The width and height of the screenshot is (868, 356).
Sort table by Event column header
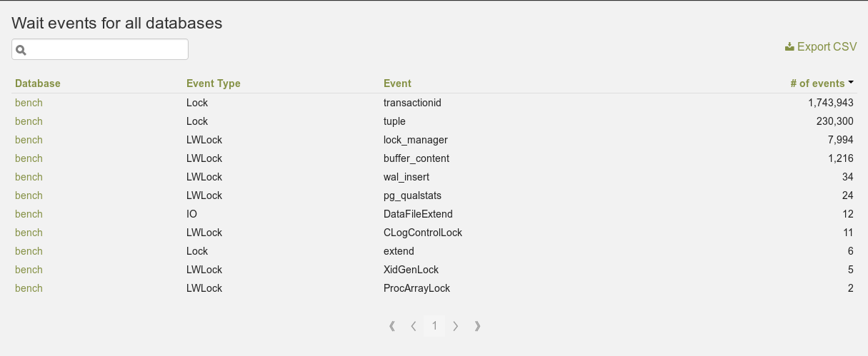pos(397,83)
